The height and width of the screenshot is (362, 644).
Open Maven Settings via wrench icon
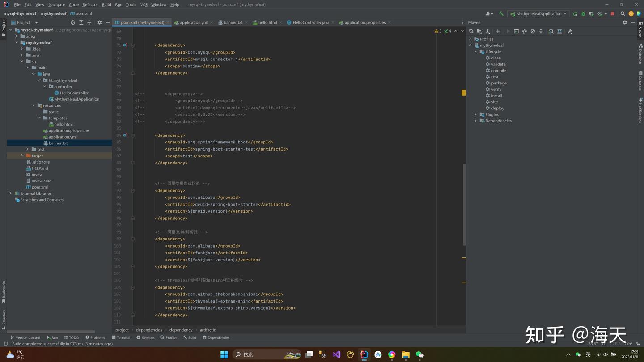click(x=570, y=31)
